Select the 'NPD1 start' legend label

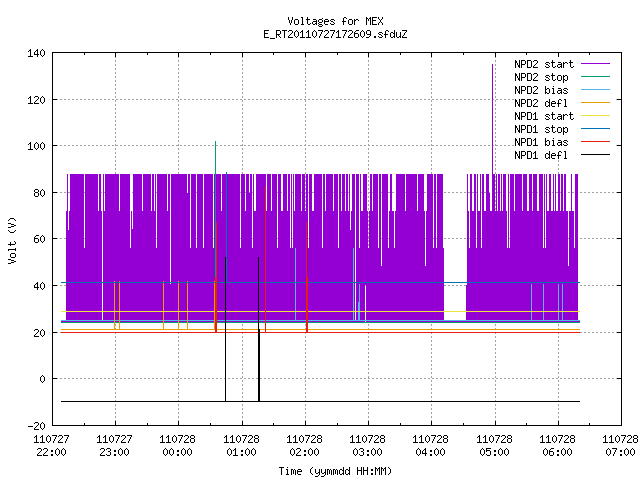coord(544,116)
